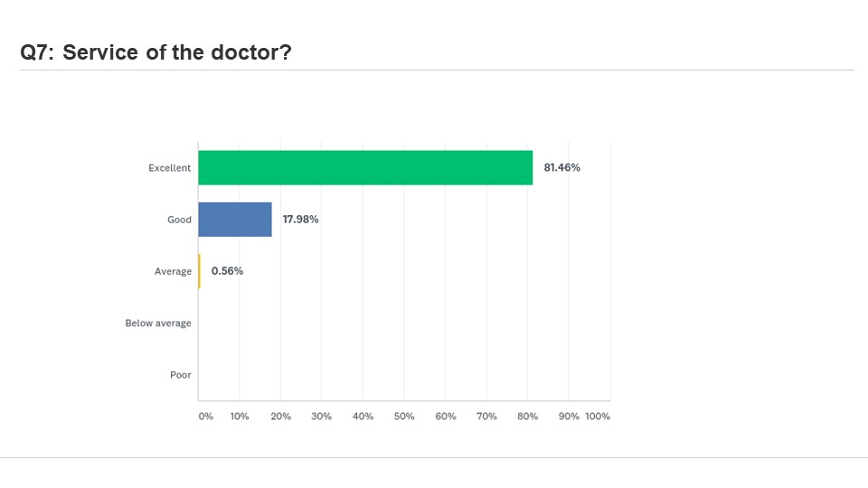Click the yellow Average bar
Image resolution: width=868 pixels, height=488 pixels.
(199, 271)
